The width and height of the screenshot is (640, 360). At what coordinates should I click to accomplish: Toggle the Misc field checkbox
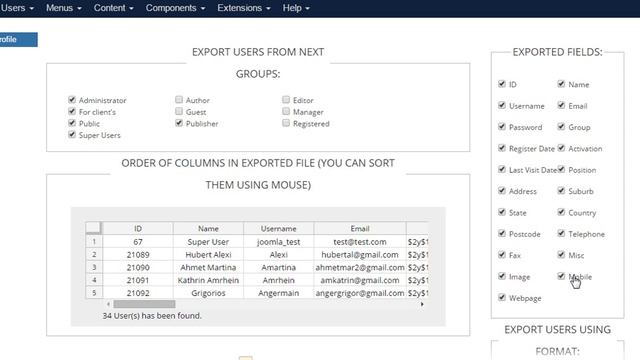tap(561, 255)
